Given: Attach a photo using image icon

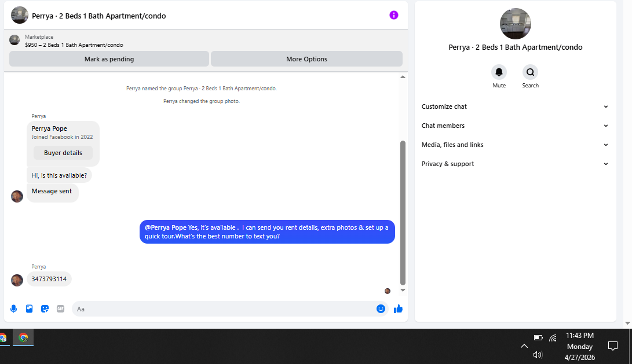Looking at the screenshot, I should click(30, 309).
